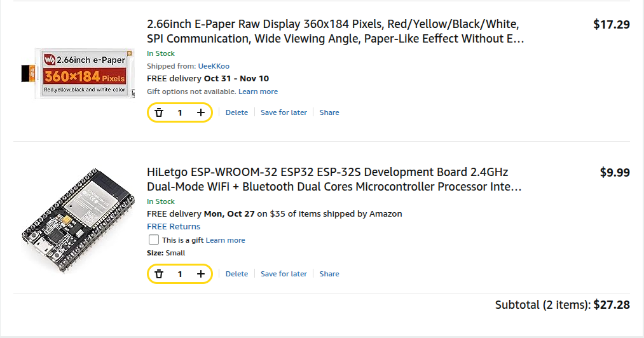Click trash icon for ESP32 board quantity
This screenshot has width=644, height=338.
point(159,274)
